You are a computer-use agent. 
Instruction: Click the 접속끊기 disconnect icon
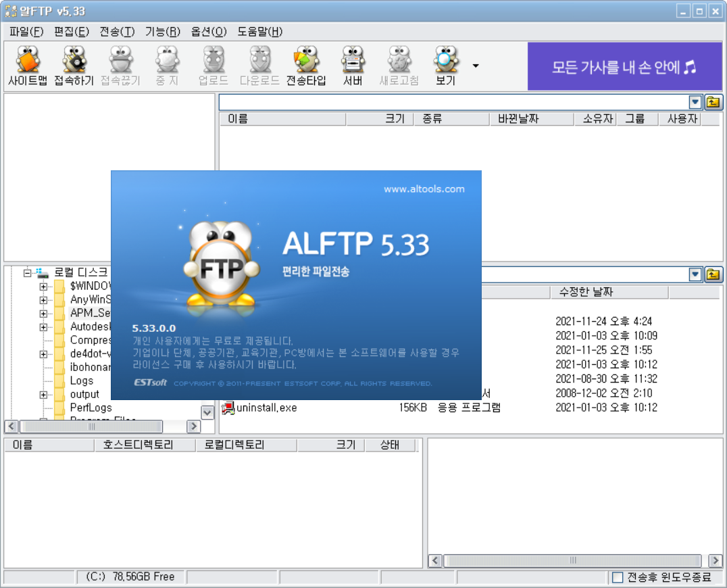120,66
